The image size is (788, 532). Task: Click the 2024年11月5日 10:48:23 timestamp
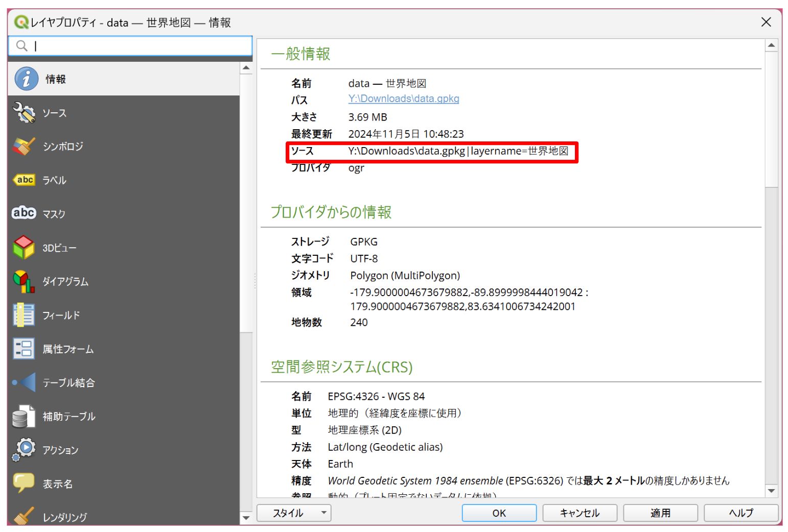406,134
